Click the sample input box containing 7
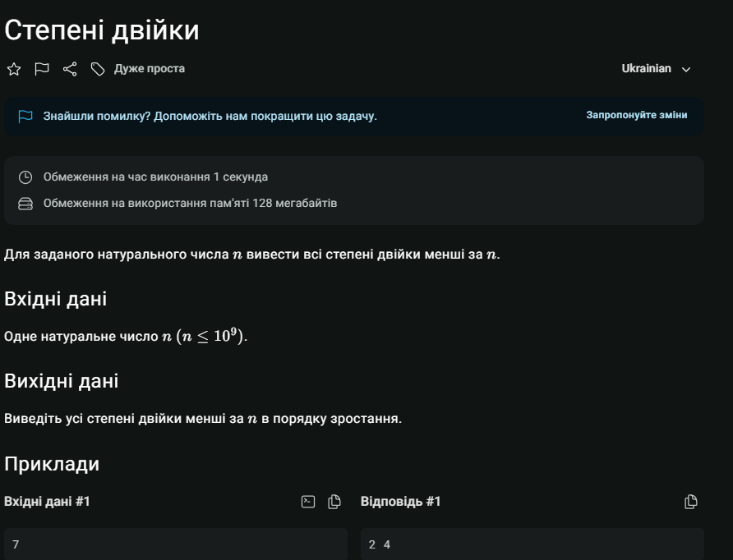This screenshot has width=733, height=560. [176, 544]
